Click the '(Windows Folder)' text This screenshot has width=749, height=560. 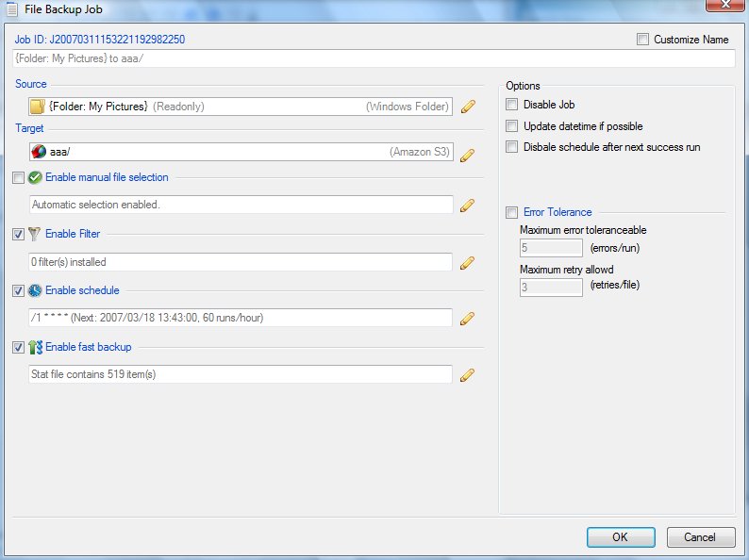click(408, 107)
